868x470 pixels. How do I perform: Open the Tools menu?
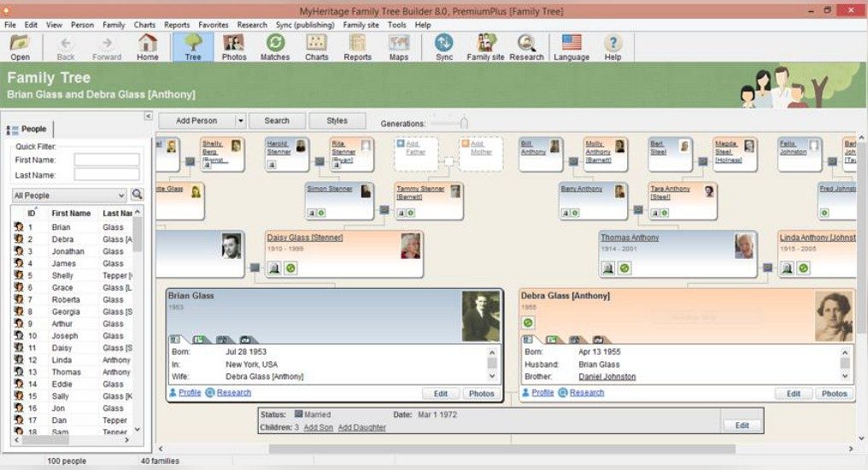pos(396,25)
